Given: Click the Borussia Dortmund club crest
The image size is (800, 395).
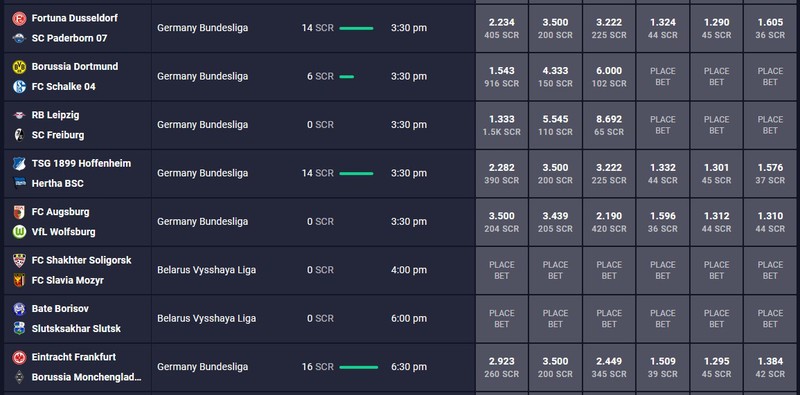Looking at the screenshot, I should (x=19, y=67).
